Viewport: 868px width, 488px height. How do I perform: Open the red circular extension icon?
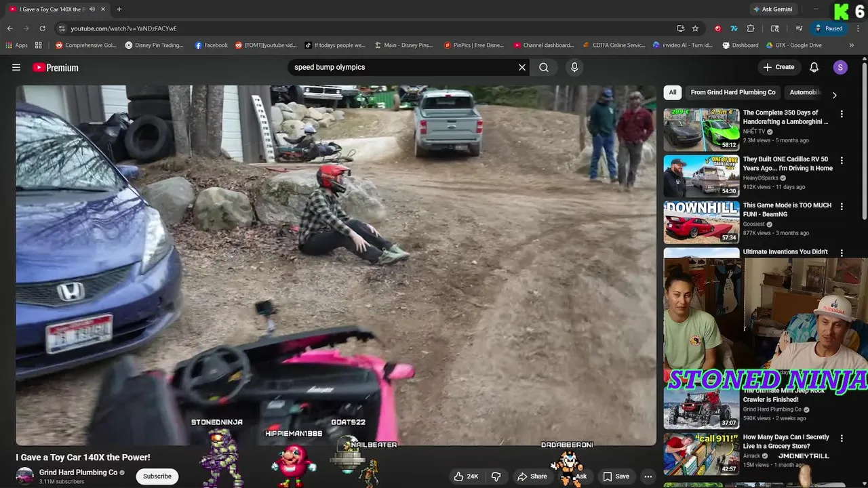717,28
